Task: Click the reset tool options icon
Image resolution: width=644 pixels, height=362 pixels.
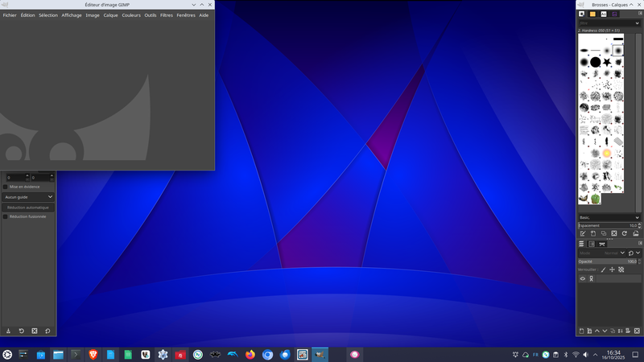Action: click(47, 331)
